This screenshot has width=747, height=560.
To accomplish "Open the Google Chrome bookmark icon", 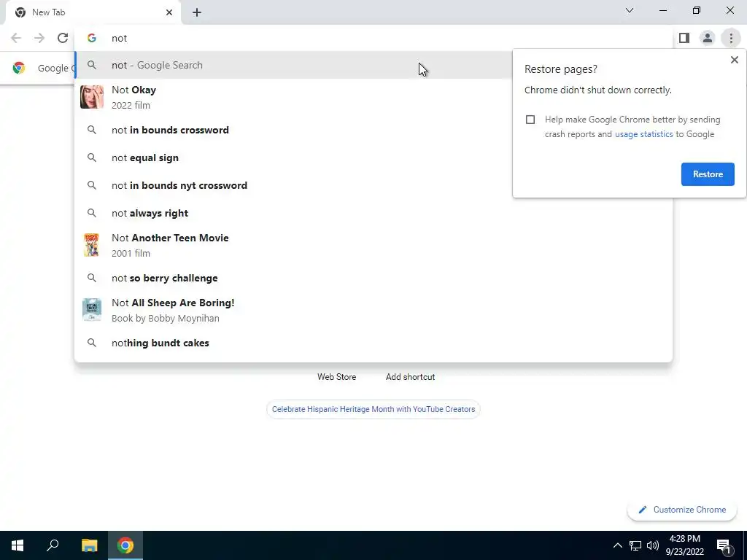I will click(18, 68).
